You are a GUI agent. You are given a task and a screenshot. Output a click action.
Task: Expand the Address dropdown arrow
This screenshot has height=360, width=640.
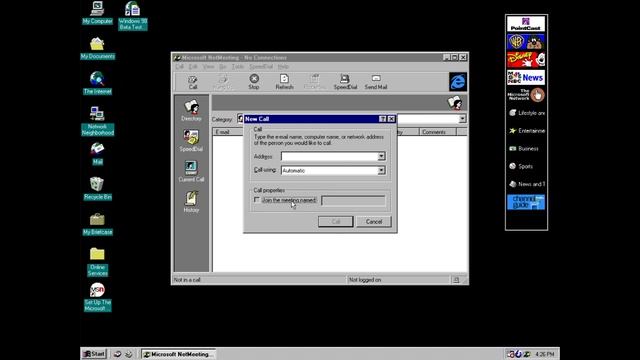[381, 156]
